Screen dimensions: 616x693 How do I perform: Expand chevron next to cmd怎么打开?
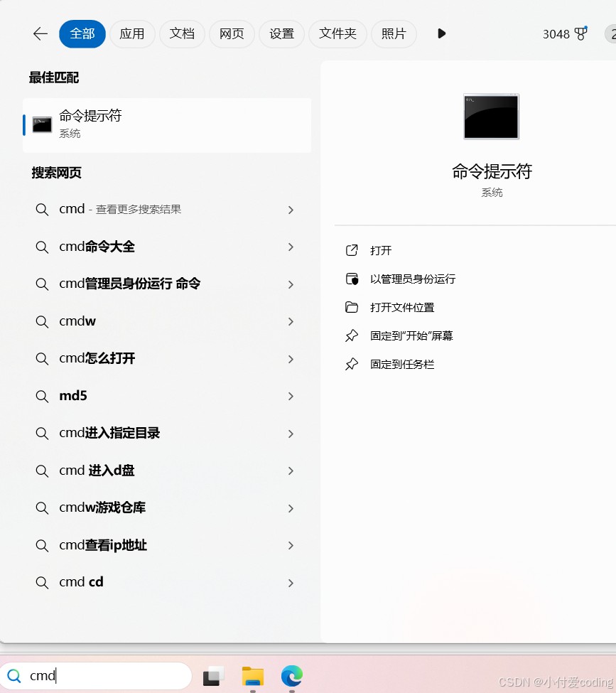[x=291, y=359]
